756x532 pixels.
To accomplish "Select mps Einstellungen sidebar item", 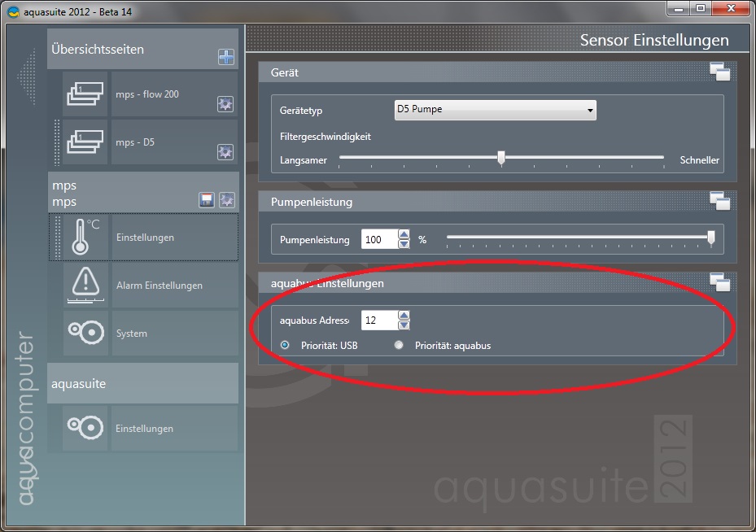I will pos(174,237).
